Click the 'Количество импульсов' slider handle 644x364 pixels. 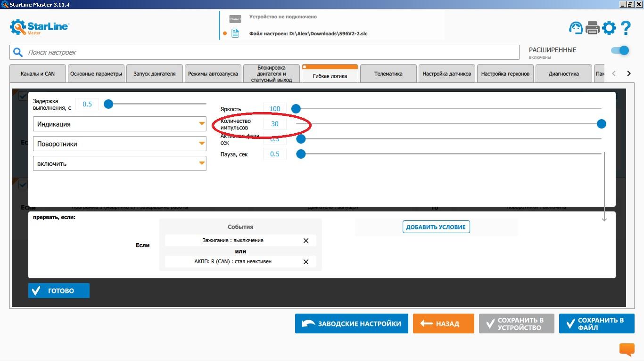click(601, 124)
